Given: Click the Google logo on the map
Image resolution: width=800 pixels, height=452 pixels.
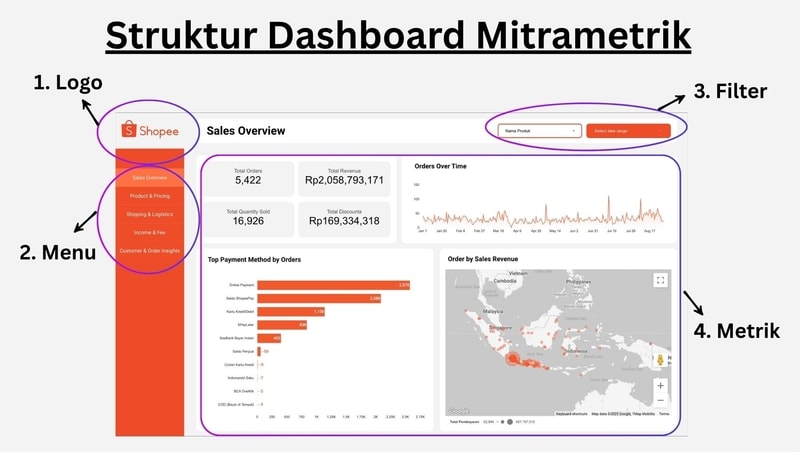Looking at the screenshot, I should click(x=459, y=411).
